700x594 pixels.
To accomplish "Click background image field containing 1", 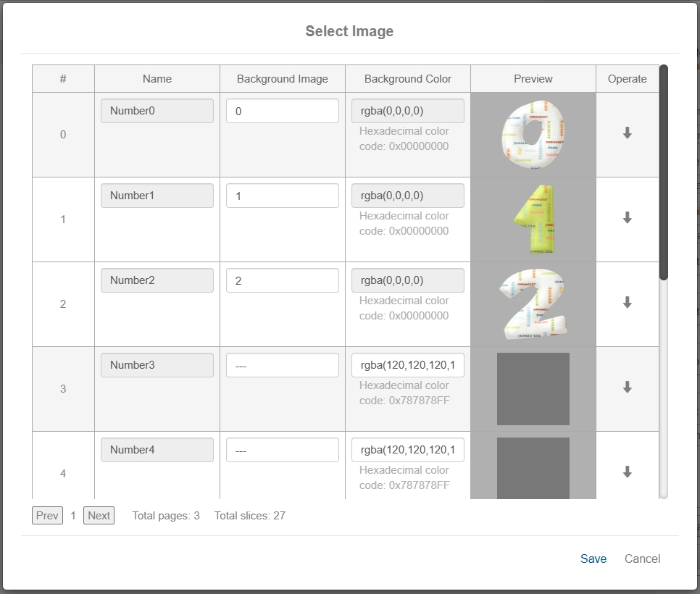I will [x=283, y=196].
